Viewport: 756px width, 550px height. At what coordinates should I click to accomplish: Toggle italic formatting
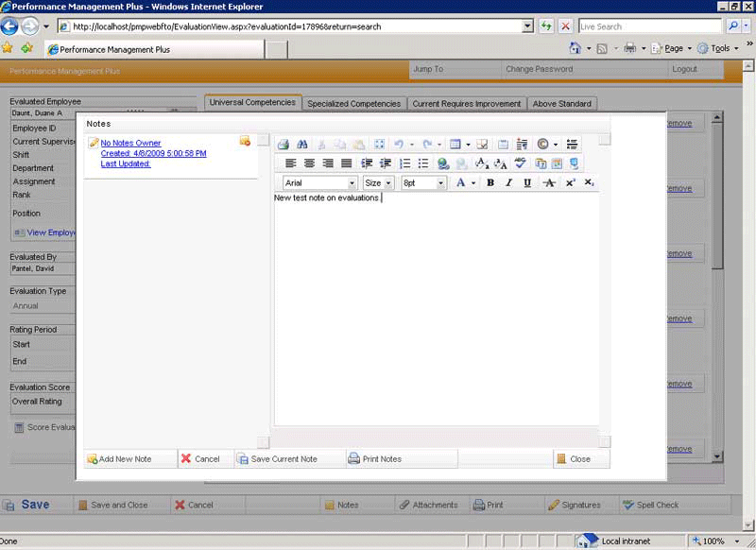tap(508, 182)
